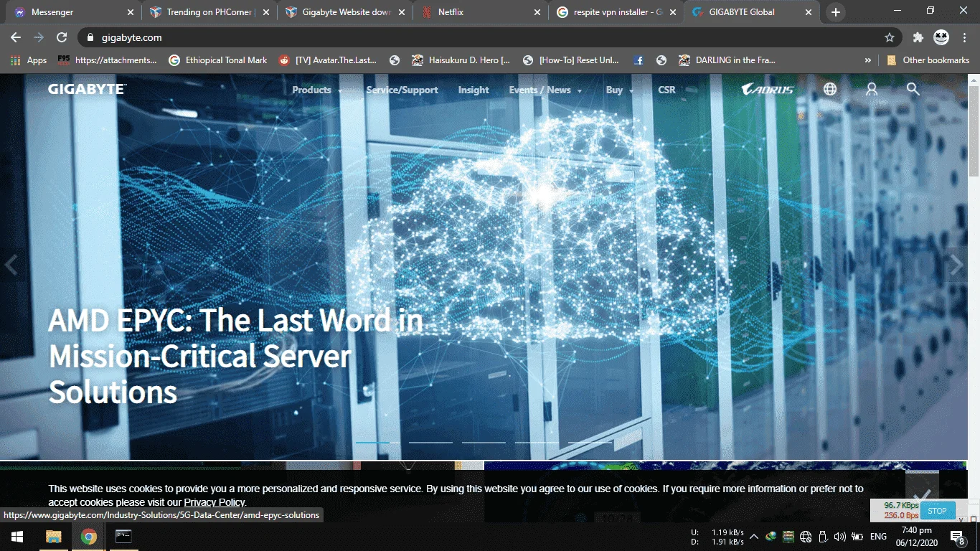Select the GIGABYTE Global tab

point(751,12)
